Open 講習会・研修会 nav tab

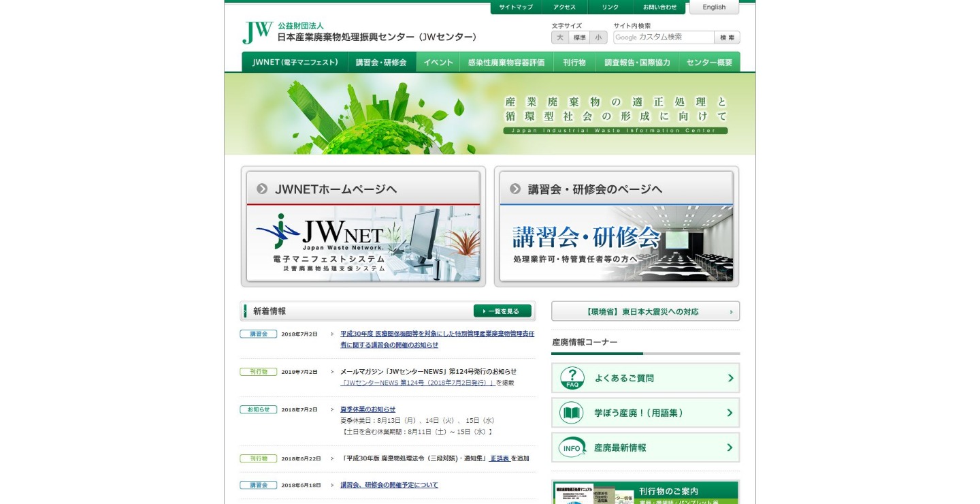(x=381, y=62)
